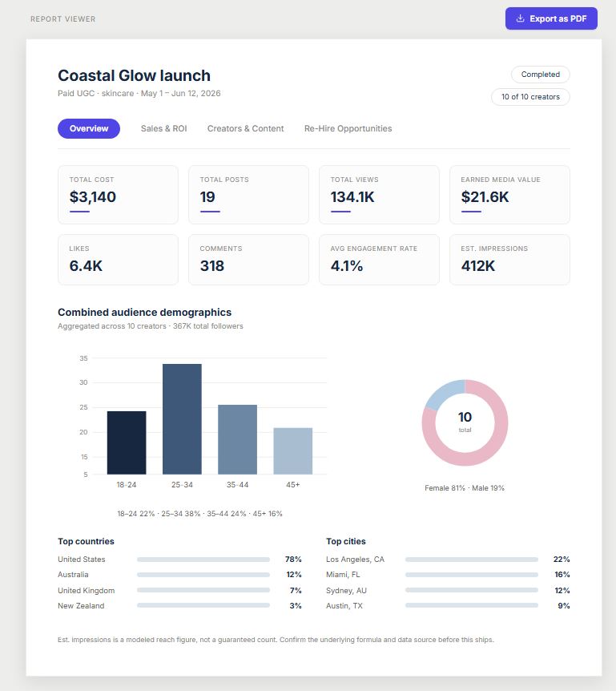The height and width of the screenshot is (691, 616).
Task: Click the Miami, FL progress bar
Action: click(x=472, y=575)
